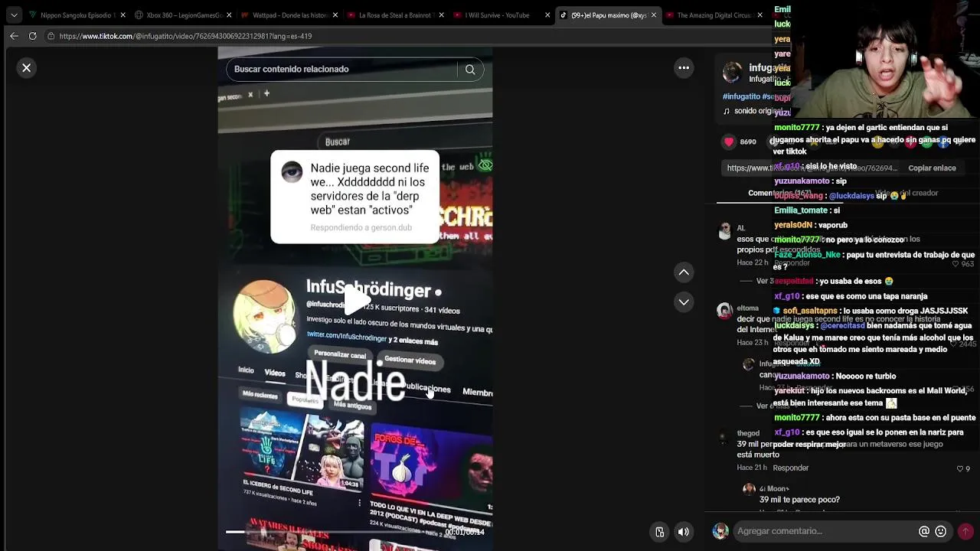Viewport: 980px width, 551px height.
Task: View site info icon beside the URL
Action: click(51, 36)
